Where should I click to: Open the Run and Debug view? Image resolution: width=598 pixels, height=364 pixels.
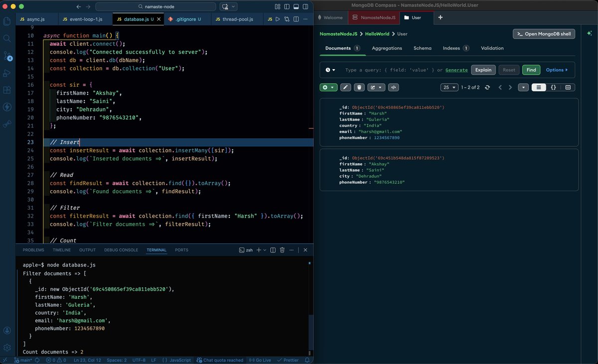(7, 73)
